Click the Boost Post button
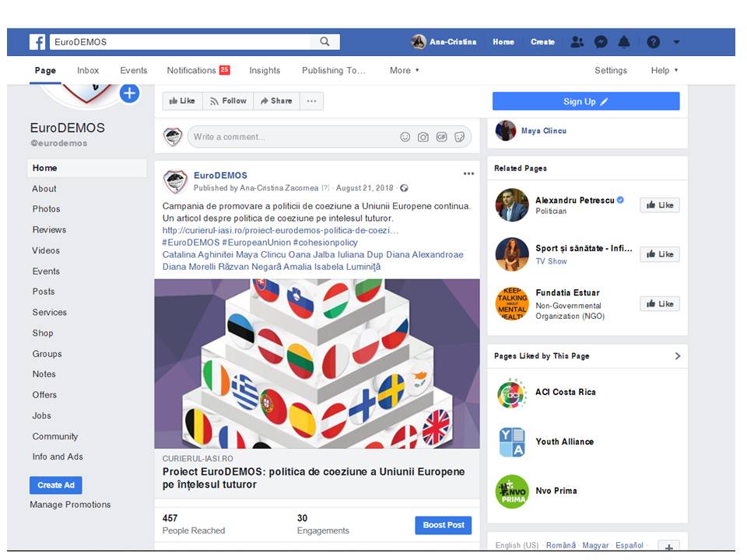 pos(443,525)
